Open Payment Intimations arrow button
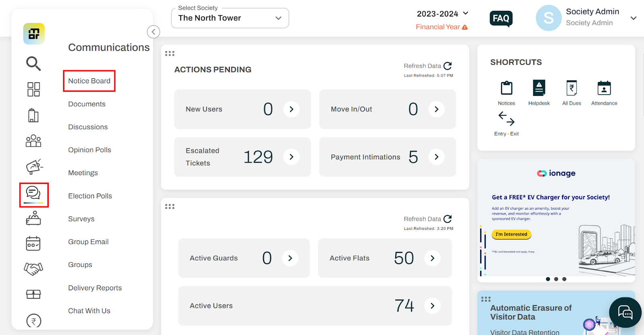This screenshot has height=335, width=644. 436,157
